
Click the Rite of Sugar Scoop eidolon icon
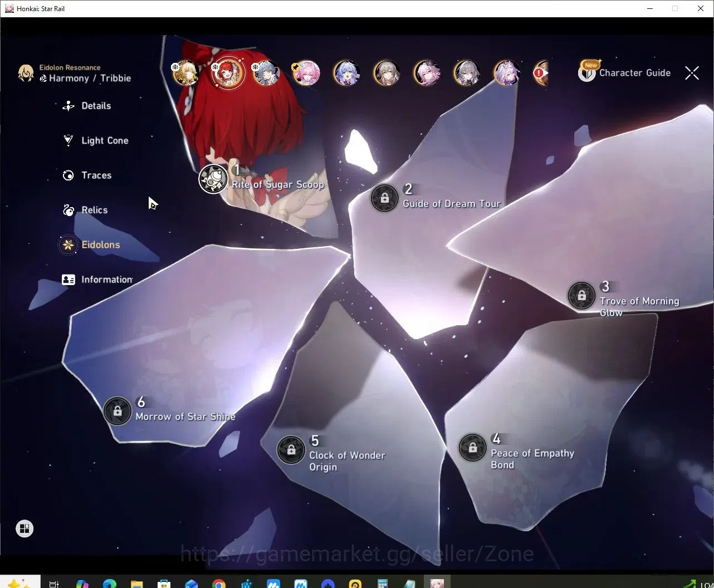coord(213,179)
